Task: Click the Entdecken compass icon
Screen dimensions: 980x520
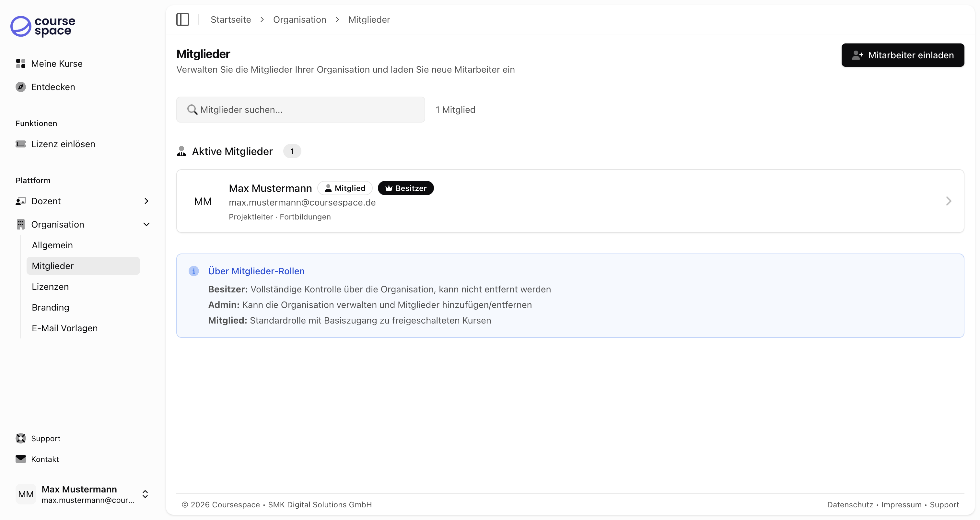Action: (20, 87)
